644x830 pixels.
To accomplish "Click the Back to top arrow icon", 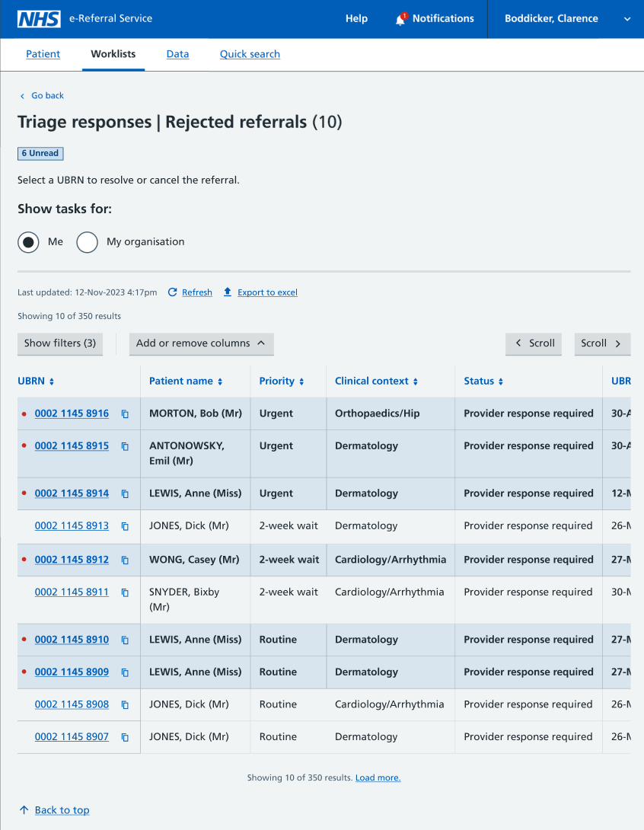I will click(x=24, y=810).
